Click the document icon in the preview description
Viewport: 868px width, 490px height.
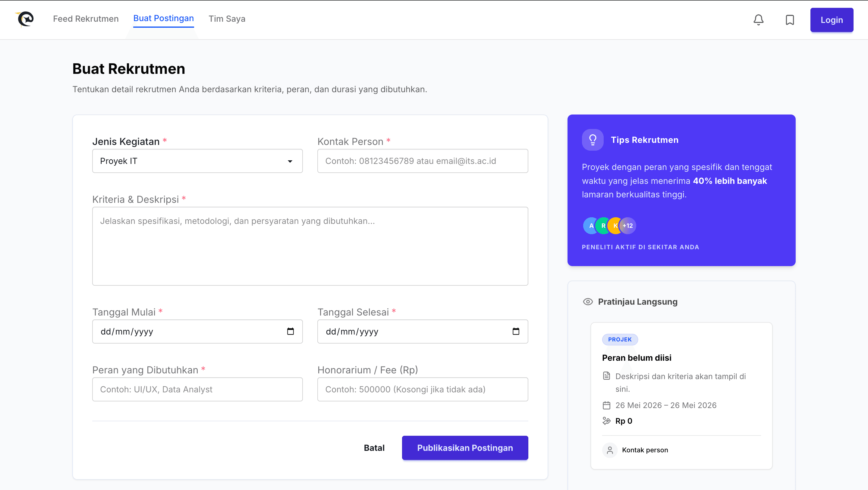point(606,376)
